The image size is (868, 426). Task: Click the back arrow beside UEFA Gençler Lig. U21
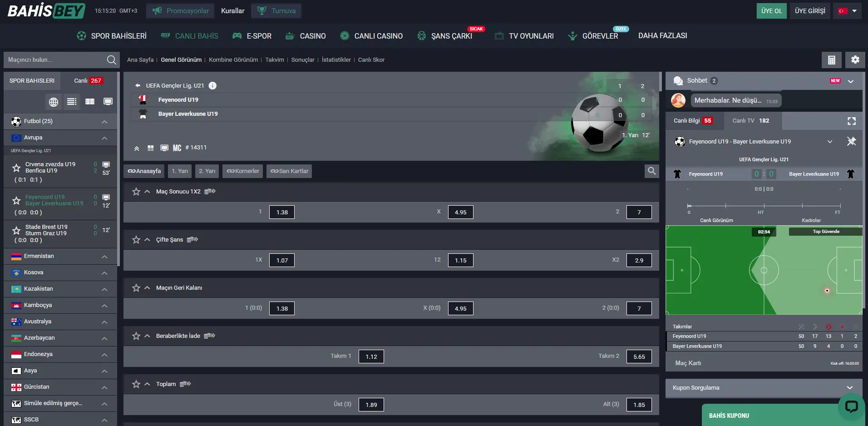pos(138,85)
